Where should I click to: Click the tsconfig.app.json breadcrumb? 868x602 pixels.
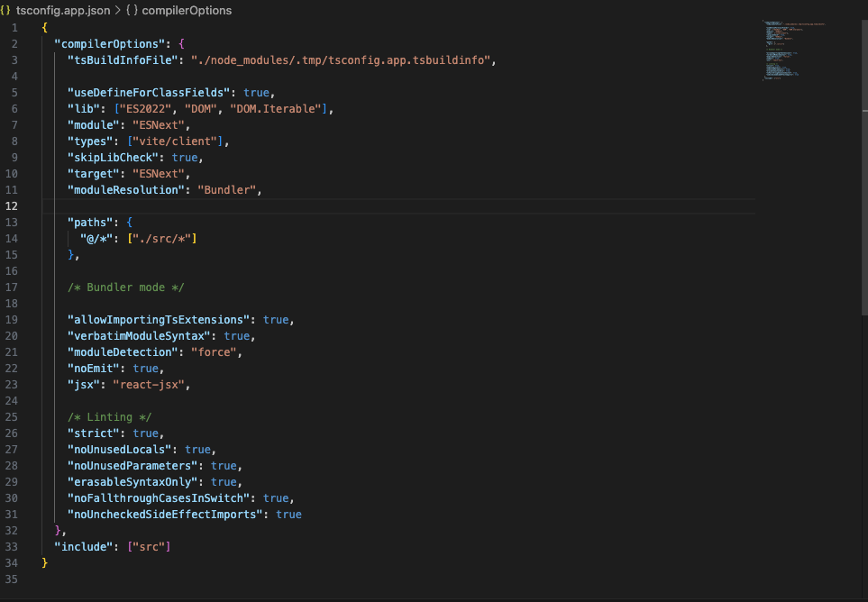[x=62, y=10]
